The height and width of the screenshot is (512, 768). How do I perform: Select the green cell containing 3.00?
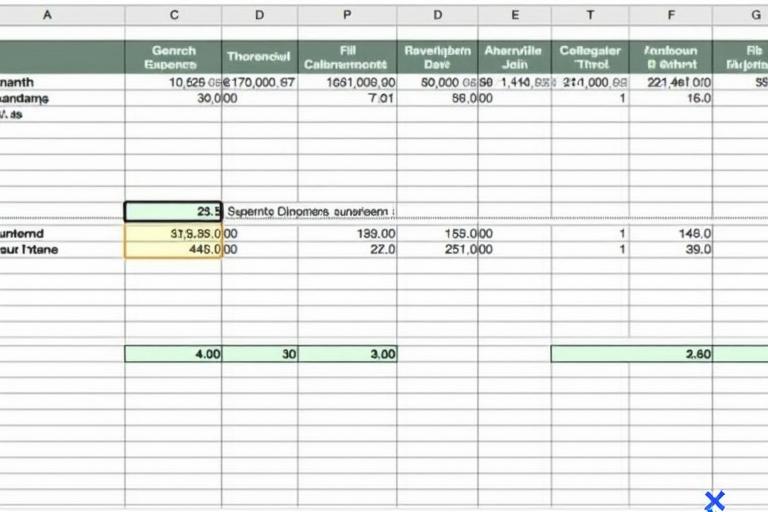(x=347, y=354)
